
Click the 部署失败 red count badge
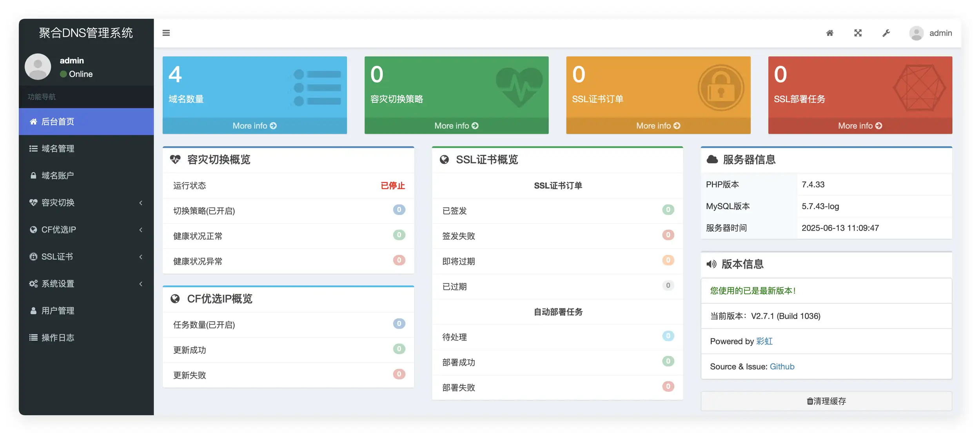[x=668, y=387]
